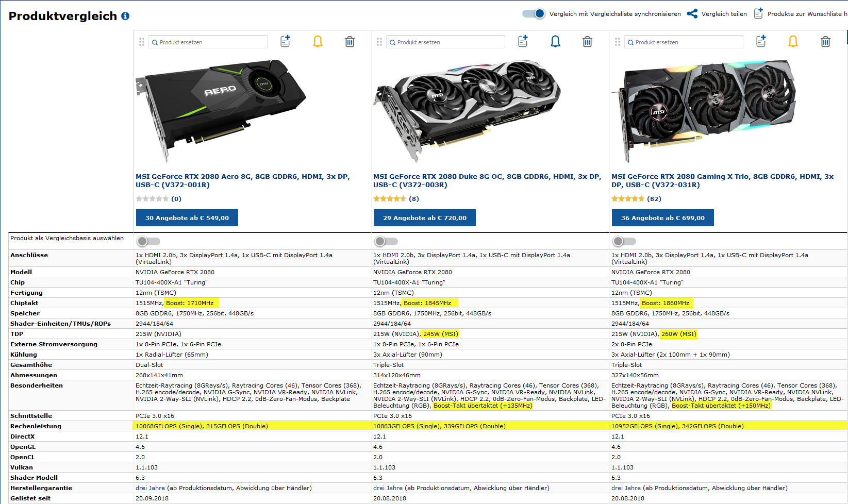The width and height of the screenshot is (848, 504).
Task: Click drag handle of RTX 2080 Duke column
Action: (379, 42)
